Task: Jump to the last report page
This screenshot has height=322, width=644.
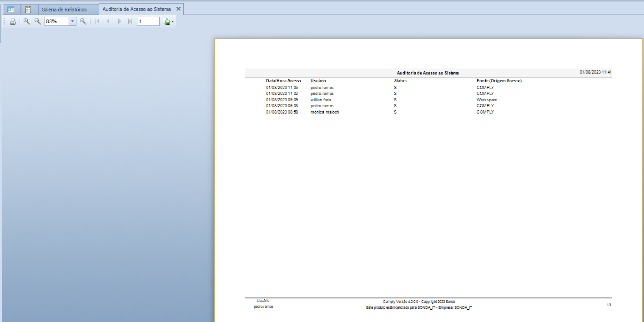Action: [130, 21]
